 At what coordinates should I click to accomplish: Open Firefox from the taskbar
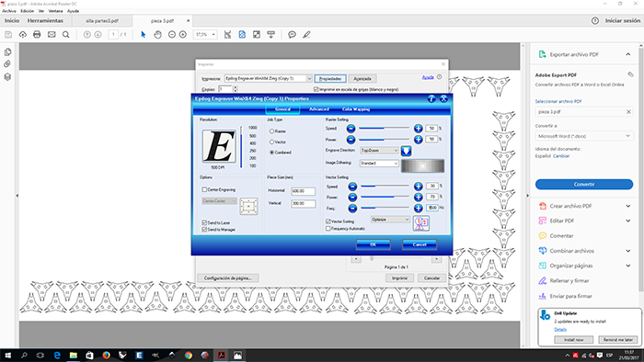[107, 355]
